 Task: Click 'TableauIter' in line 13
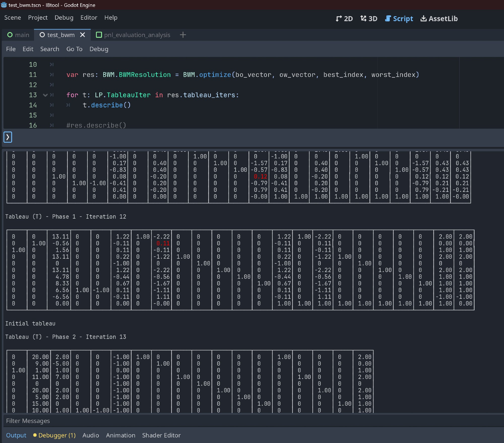coord(129,95)
